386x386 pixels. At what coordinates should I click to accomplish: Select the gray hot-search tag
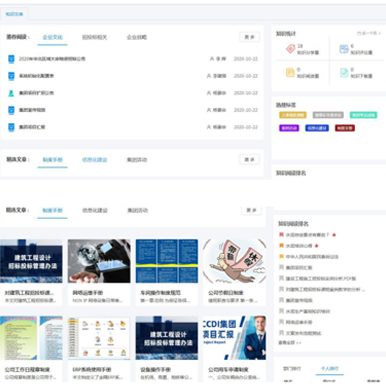click(x=328, y=115)
